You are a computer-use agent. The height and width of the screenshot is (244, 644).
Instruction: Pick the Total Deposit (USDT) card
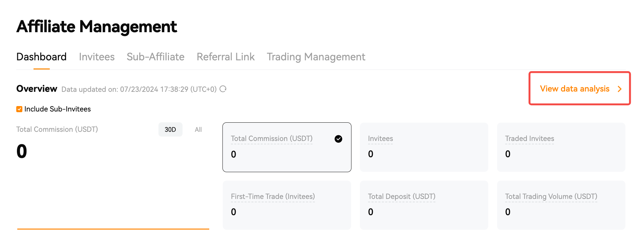(x=424, y=205)
